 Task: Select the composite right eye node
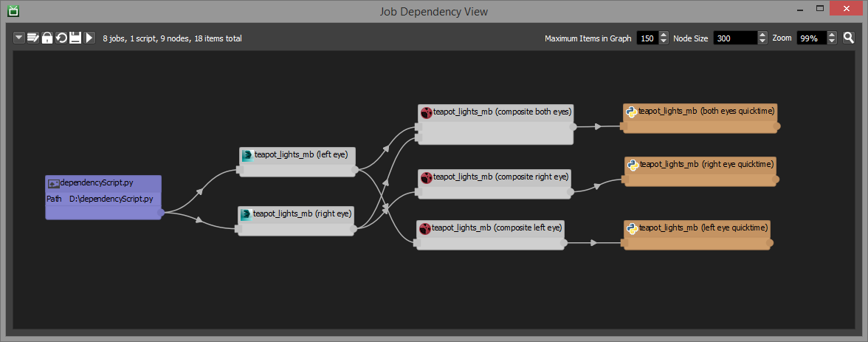[x=495, y=183]
